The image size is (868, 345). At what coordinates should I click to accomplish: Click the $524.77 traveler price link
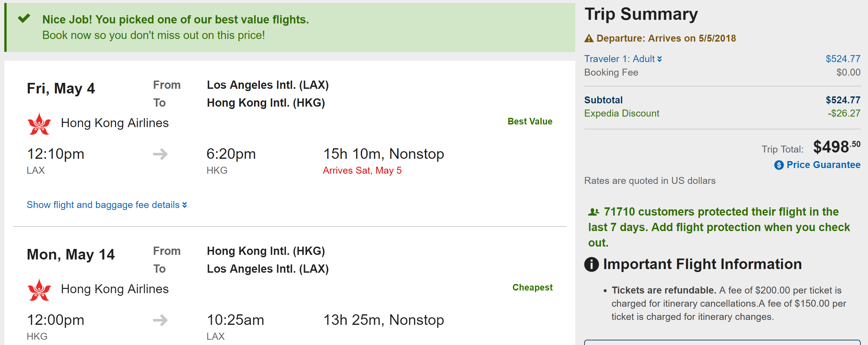coord(842,59)
